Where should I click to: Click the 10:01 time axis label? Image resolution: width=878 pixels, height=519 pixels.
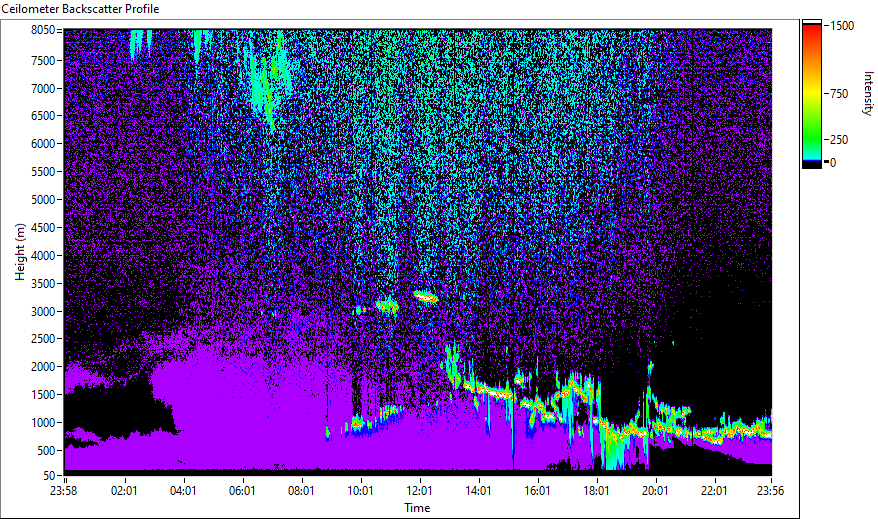tap(360, 491)
